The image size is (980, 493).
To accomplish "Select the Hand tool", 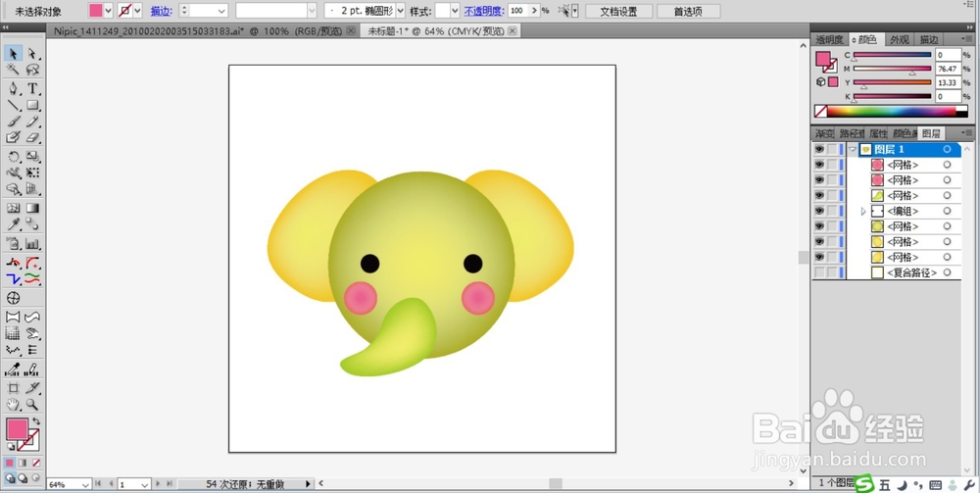I will [13, 404].
